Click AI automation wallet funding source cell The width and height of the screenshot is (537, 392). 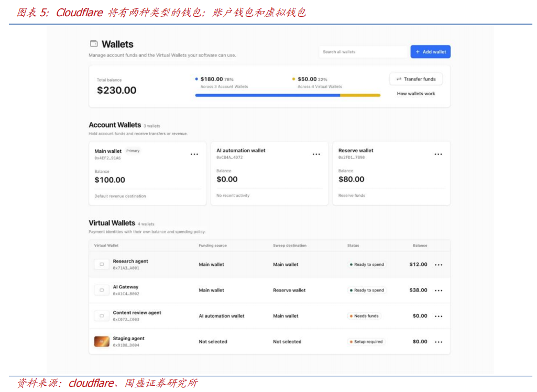tap(222, 316)
